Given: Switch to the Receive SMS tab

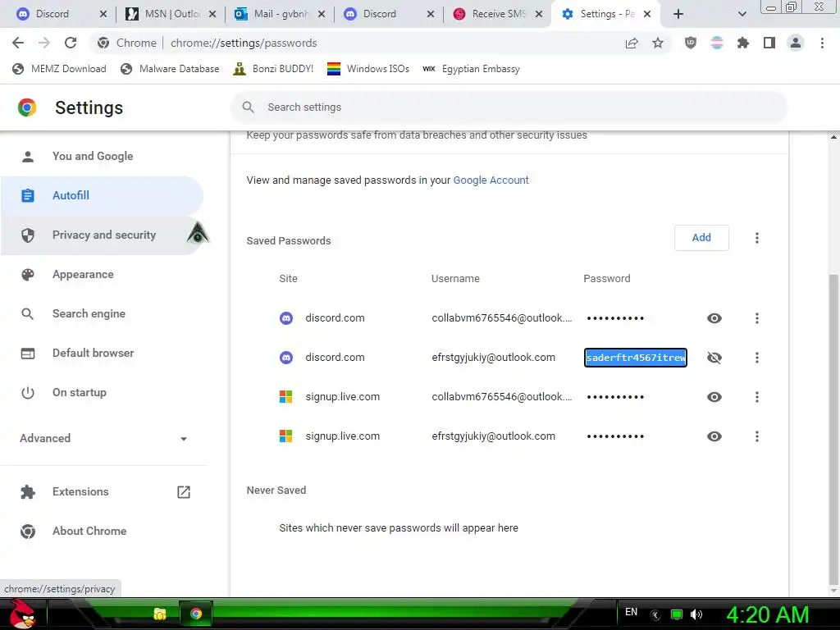Looking at the screenshot, I should (496, 14).
